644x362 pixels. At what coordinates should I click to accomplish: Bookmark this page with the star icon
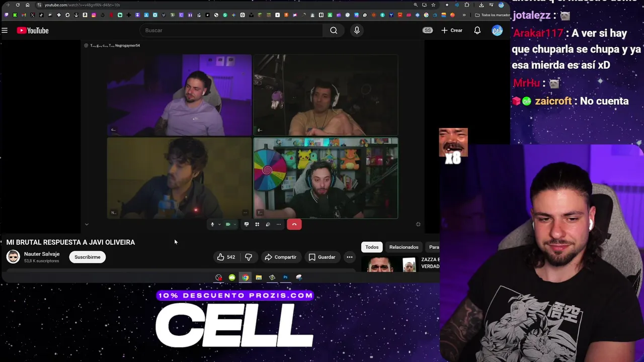click(433, 5)
